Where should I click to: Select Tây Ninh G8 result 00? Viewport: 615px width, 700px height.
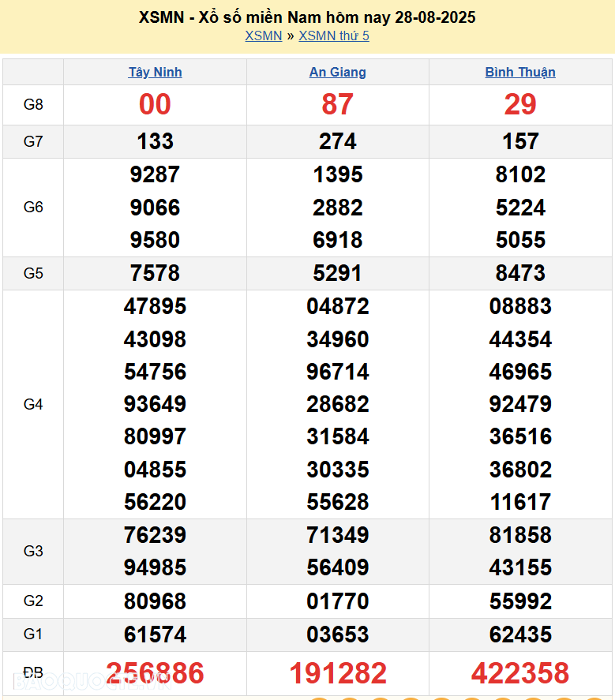tap(155, 104)
